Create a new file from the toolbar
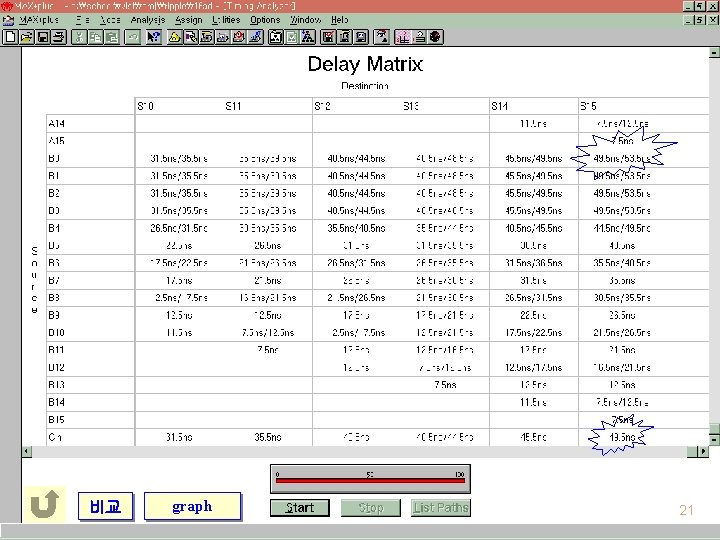 coord(10,37)
